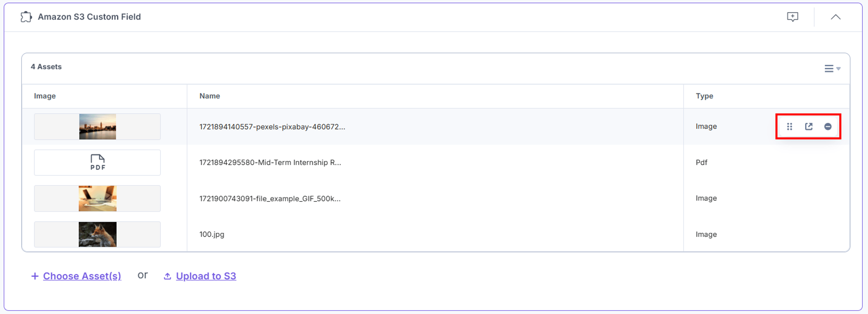Click the Upload to S3 link

[x=206, y=276]
